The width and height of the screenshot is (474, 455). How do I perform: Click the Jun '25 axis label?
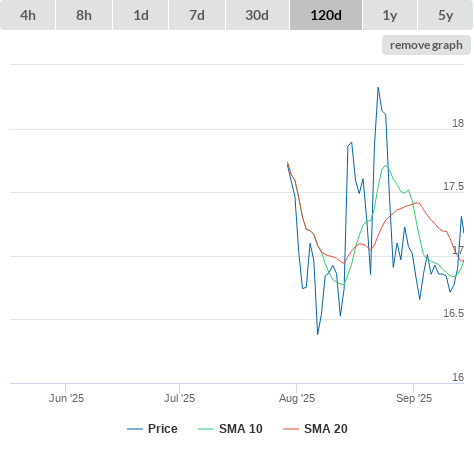point(66,398)
